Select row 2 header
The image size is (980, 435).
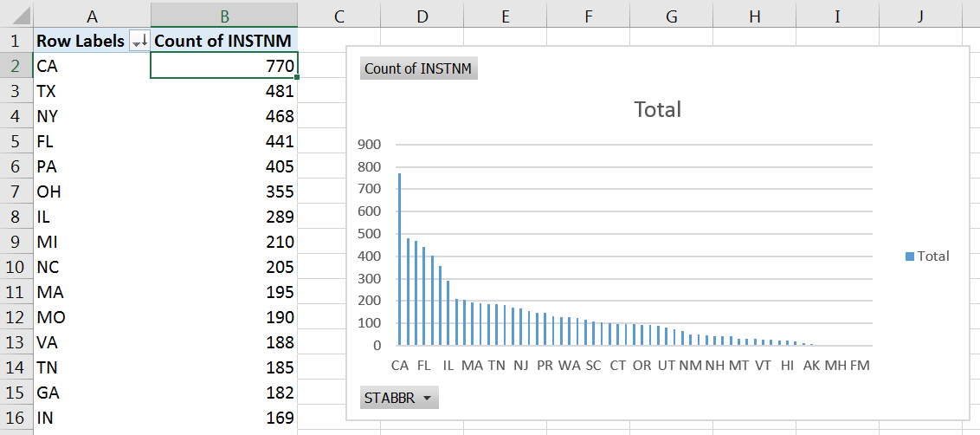tap(16, 66)
